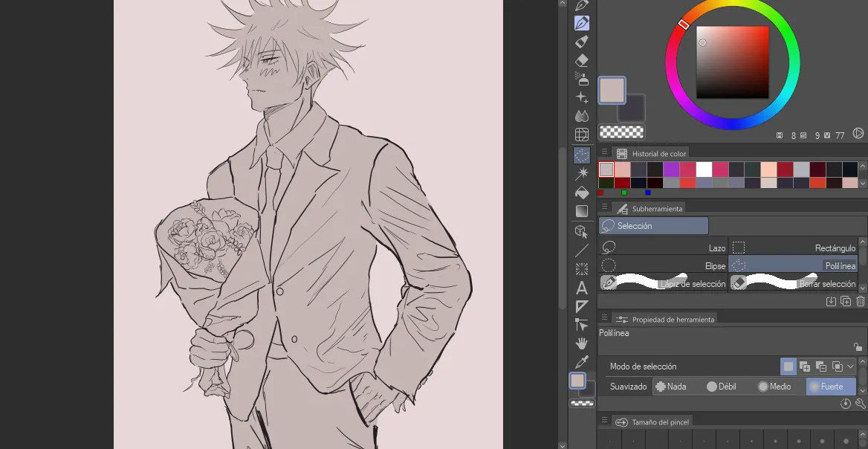This screenshot has width=868, height=449.
Task: Pick the purple swatch in color history
Action: [x=672, y=169]
